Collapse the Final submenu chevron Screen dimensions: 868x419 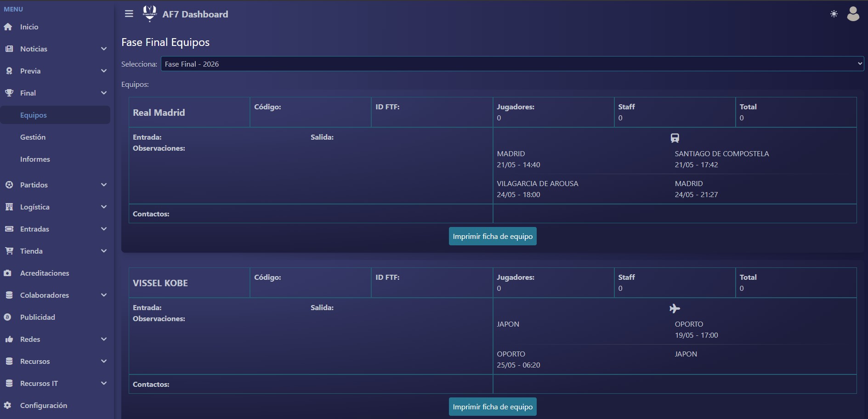point(104,93)
